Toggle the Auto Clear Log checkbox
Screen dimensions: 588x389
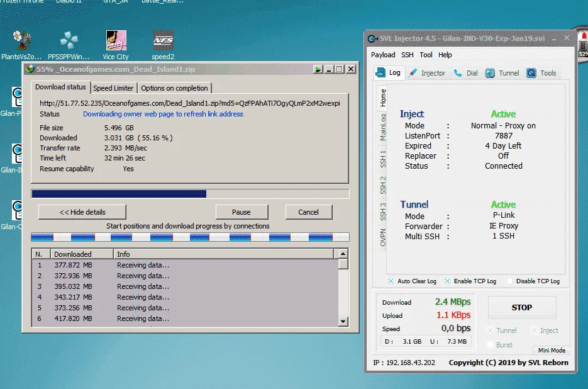pyautogui.click(x=391, y=281)
